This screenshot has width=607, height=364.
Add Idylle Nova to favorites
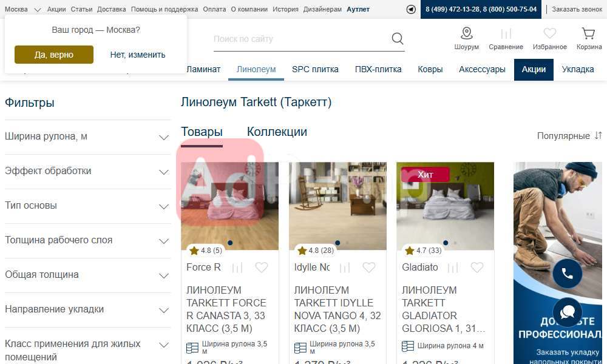point(369,268)
